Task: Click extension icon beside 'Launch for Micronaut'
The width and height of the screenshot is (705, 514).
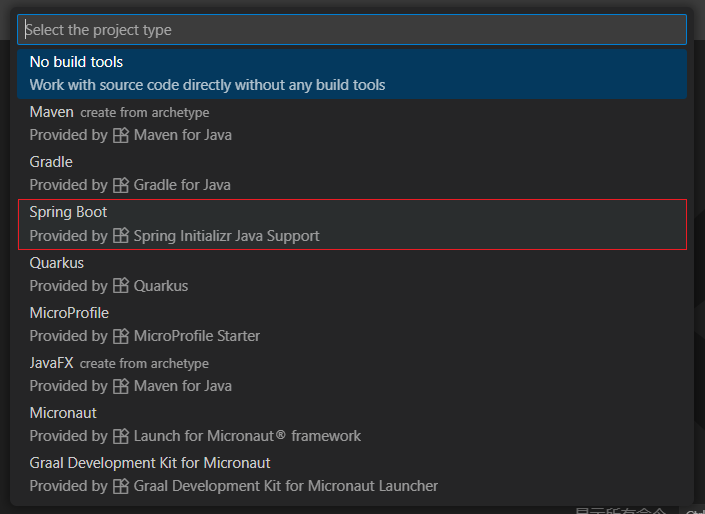Action: pyautogui.click(x=120, y=436)
